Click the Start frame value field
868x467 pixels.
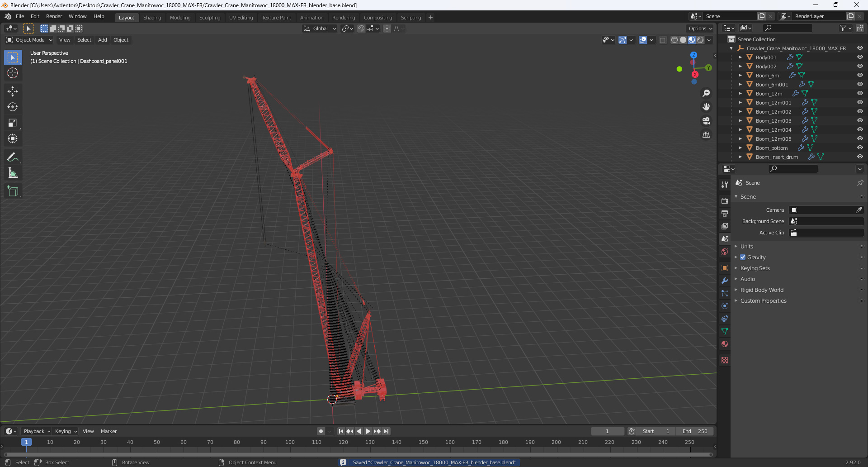click(x=656, y=431)
